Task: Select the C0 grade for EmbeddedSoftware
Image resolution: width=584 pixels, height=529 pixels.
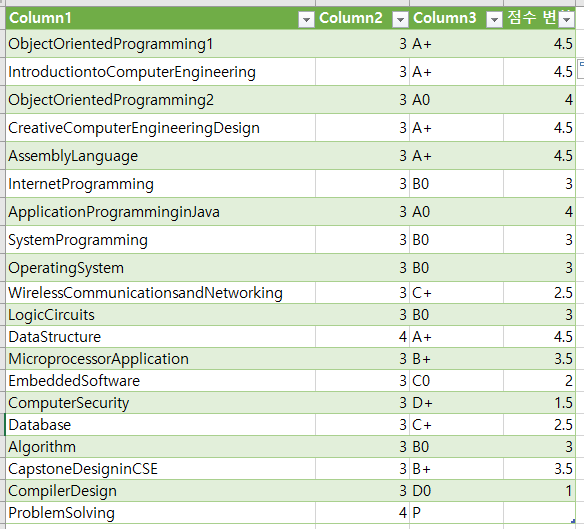Action: pos(456,381)
